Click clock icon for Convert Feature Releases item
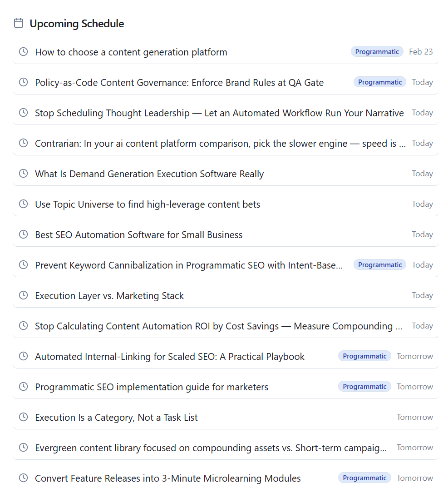The width and height of the screenshot is (448, 498). coord(23,478)
